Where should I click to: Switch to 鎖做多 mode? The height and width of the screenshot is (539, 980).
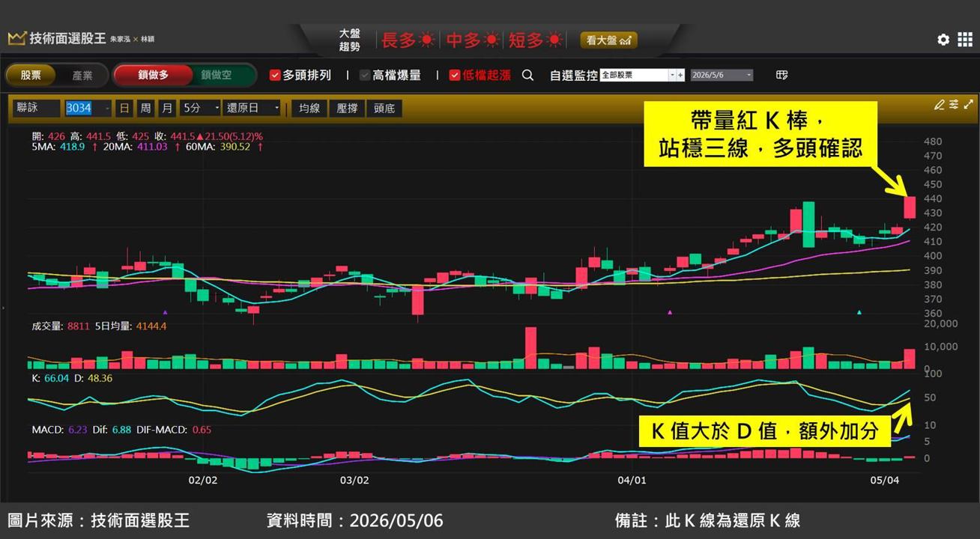pyautogui.click(x=153, y=75)
